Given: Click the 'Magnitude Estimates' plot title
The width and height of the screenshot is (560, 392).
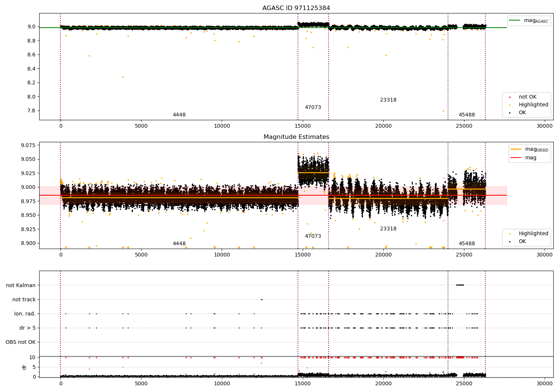Looking at the screenshot, I should coord(296,137).
